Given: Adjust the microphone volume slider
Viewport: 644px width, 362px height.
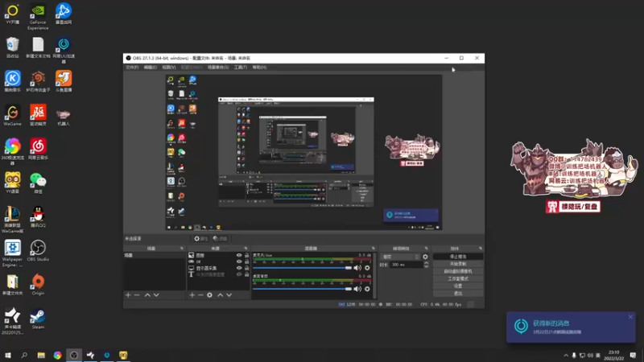Looking at the screenshot, I should click(x=303, y=268).
